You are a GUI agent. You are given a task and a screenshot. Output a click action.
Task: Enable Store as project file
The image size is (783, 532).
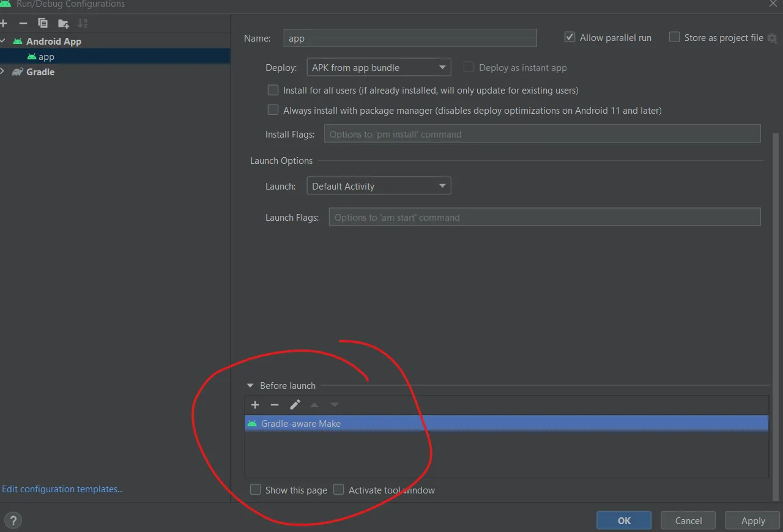click(674, 37)
